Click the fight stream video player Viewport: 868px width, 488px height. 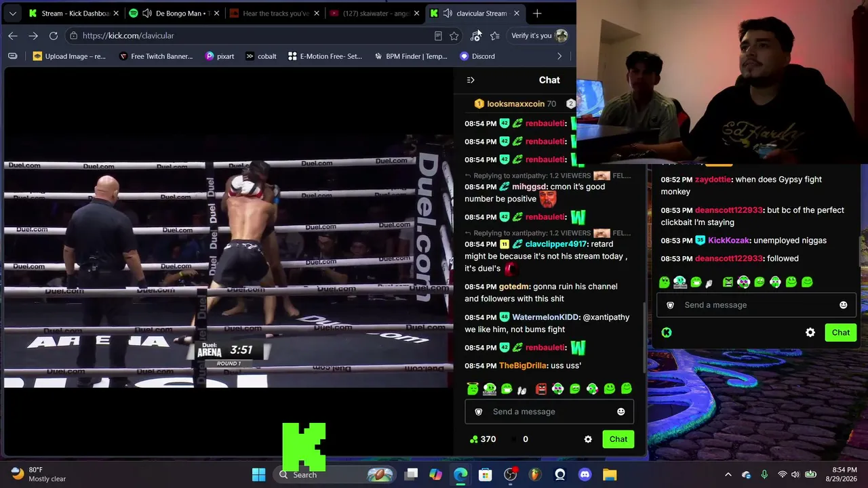pyautogui.click(x=229, y=261)
